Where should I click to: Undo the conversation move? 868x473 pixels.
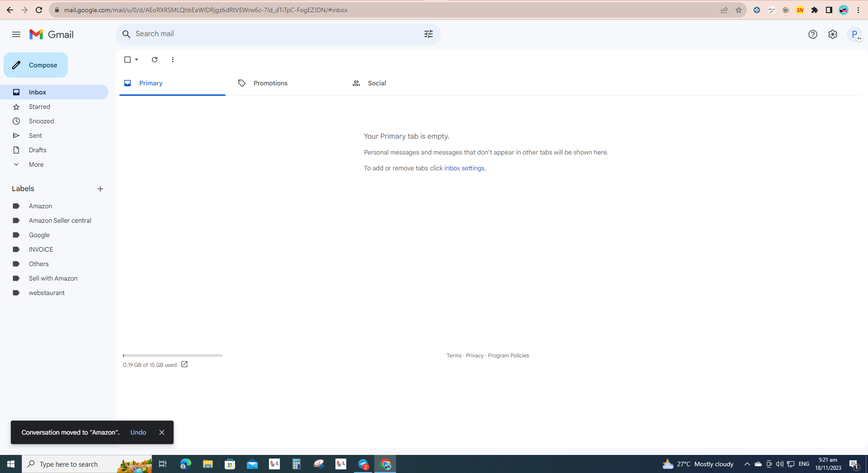pyautogui.click(x=138, y=432)
